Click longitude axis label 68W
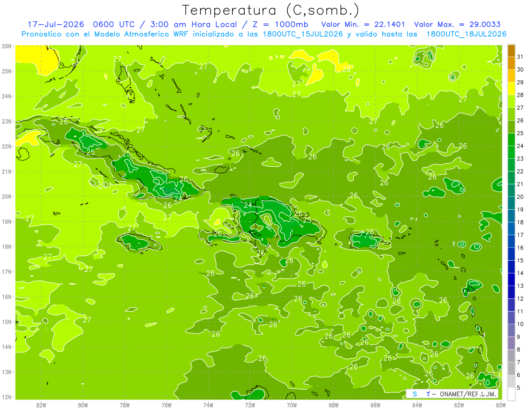 click(x=334, y=405)
